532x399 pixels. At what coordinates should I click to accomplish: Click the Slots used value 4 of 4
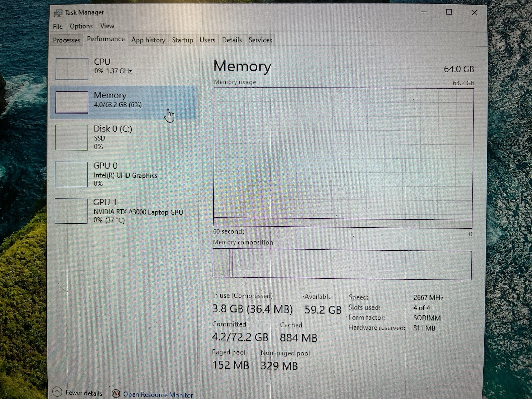pos(422,308)
